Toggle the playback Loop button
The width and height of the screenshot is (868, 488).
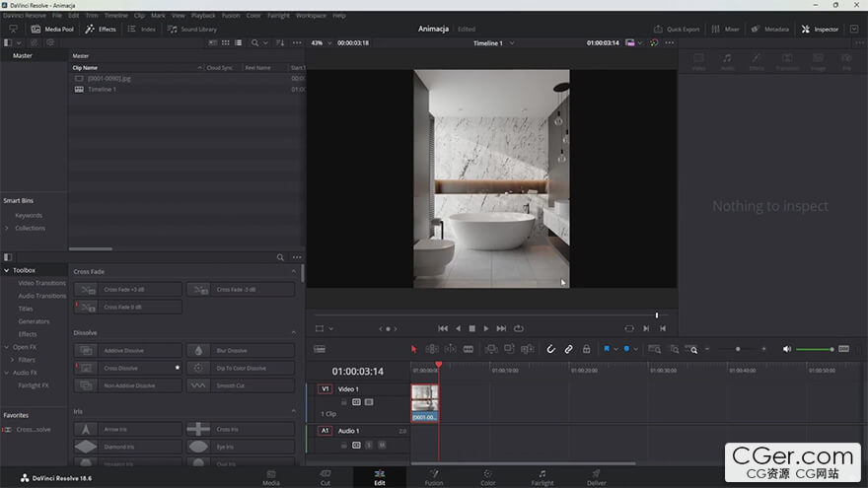pos(518,328)
